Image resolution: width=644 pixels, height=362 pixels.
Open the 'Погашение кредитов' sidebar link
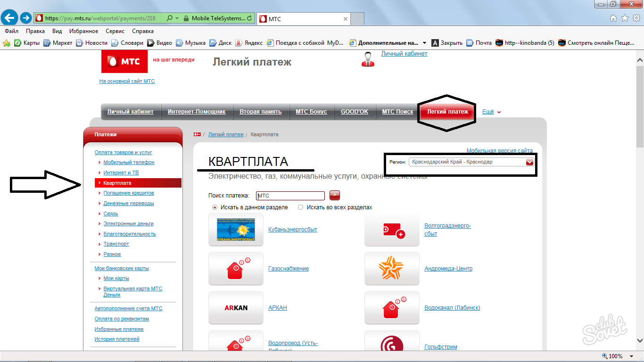pyautogui.click(x=129, y=193)
